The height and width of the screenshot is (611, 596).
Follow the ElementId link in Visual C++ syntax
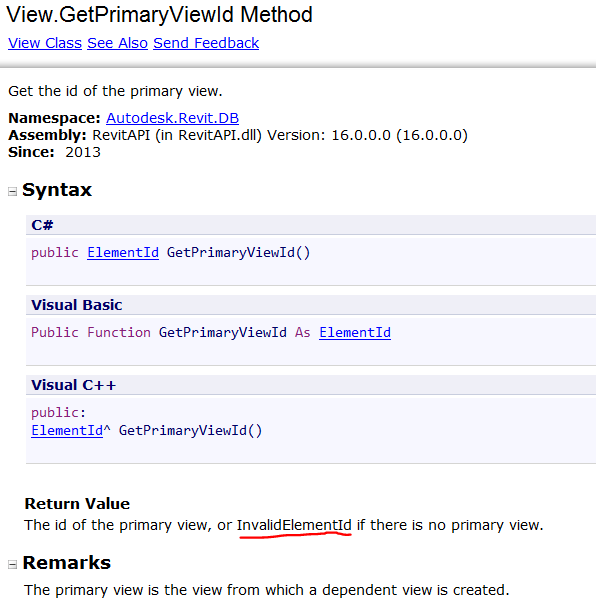coord(67,431)
